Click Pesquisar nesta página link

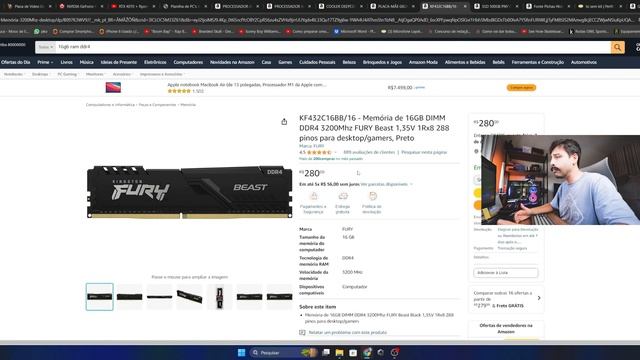coord(424,152)
